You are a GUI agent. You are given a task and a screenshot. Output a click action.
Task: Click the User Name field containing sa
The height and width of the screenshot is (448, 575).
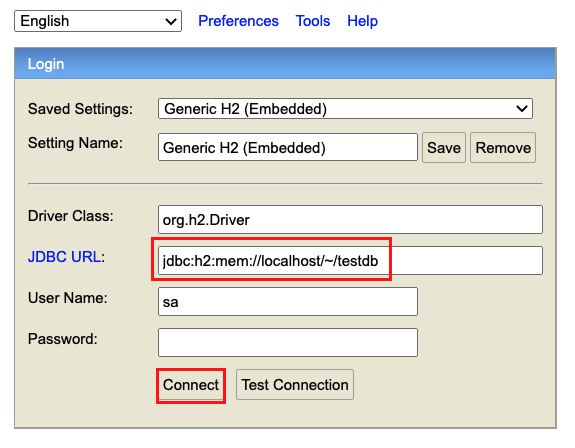[x=288, y=302]
